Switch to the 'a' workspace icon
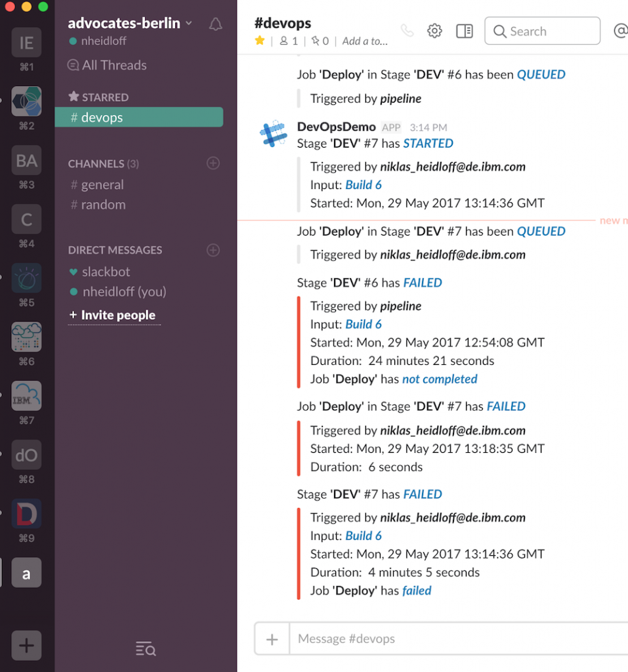This screenshot has height=672, width=628. click(26, 572)
